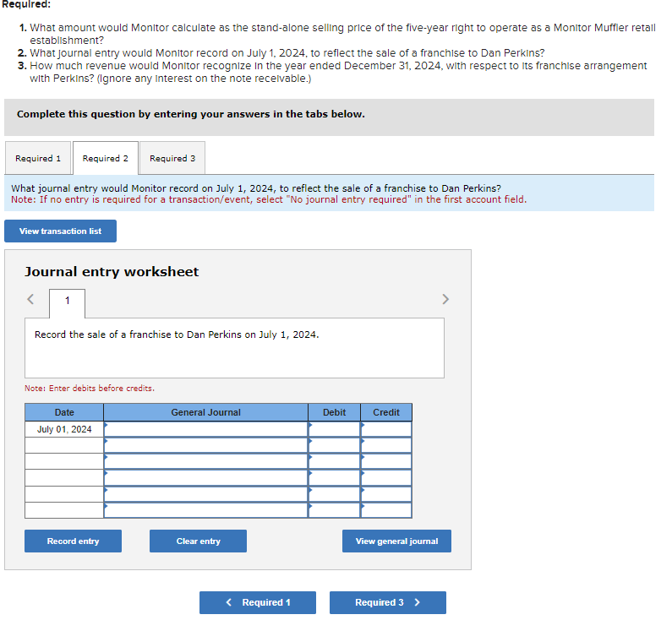Select Credit field in third row

tap(386, 462)
